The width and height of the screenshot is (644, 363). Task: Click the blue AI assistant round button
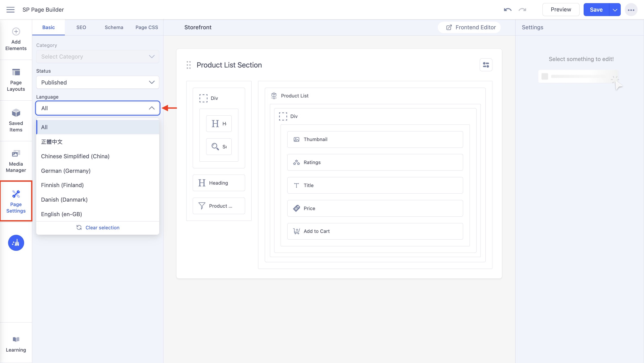[x=16, y=243]
